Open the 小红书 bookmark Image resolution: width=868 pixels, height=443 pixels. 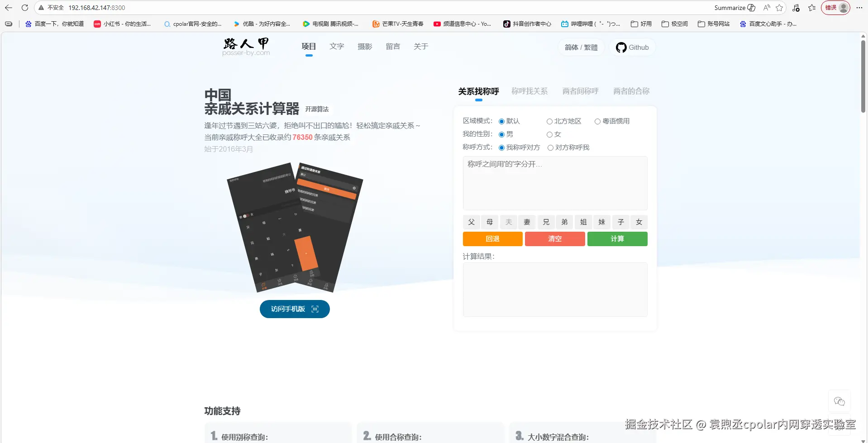coord(122,24)
